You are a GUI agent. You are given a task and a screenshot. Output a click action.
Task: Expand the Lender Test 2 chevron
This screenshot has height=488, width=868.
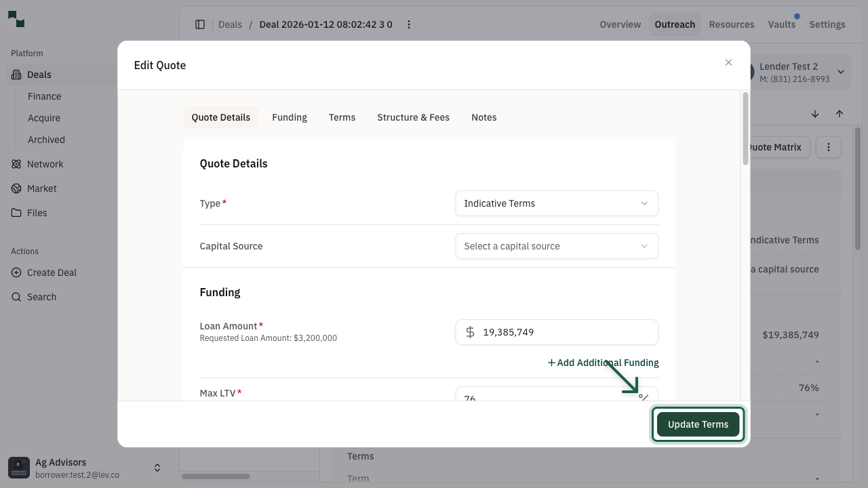tap(841, 72)
